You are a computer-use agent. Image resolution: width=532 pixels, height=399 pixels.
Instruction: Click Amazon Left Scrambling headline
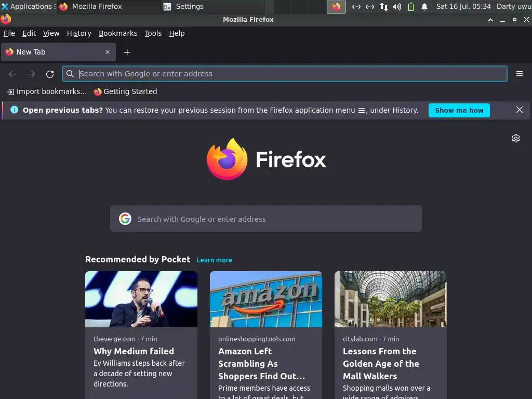tap(262, 364)
